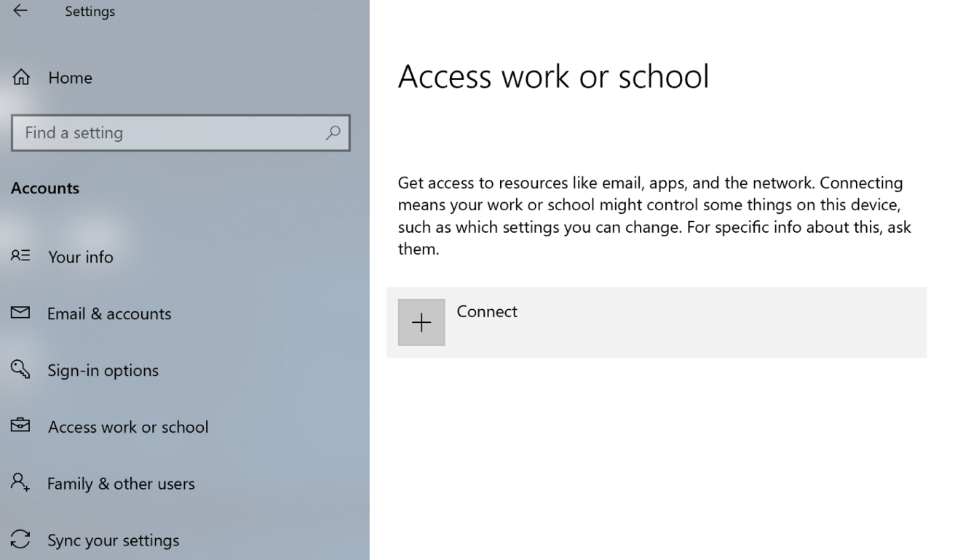This screenshot has height=560, width=955.
Task: Click the magnifier icon in search box
Action: 333,132
